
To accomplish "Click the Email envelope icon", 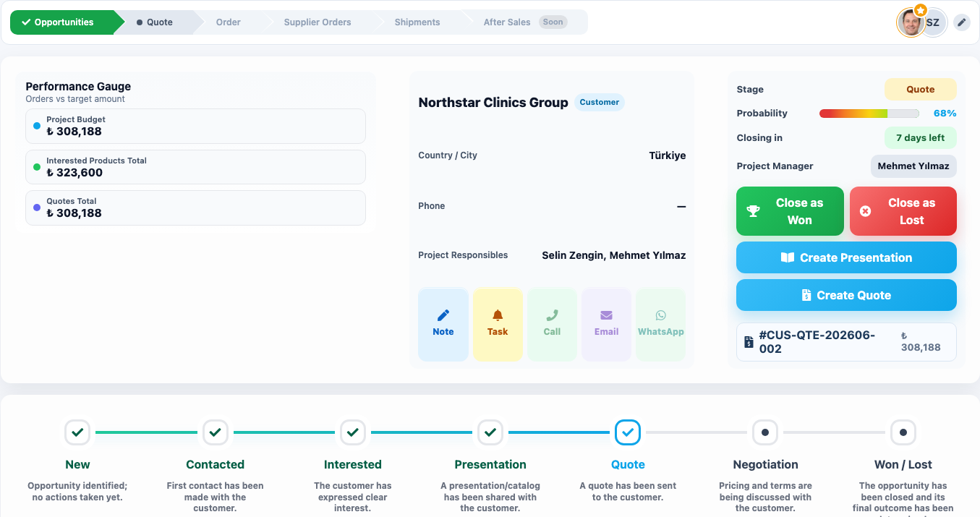I will tap(606, 315).
